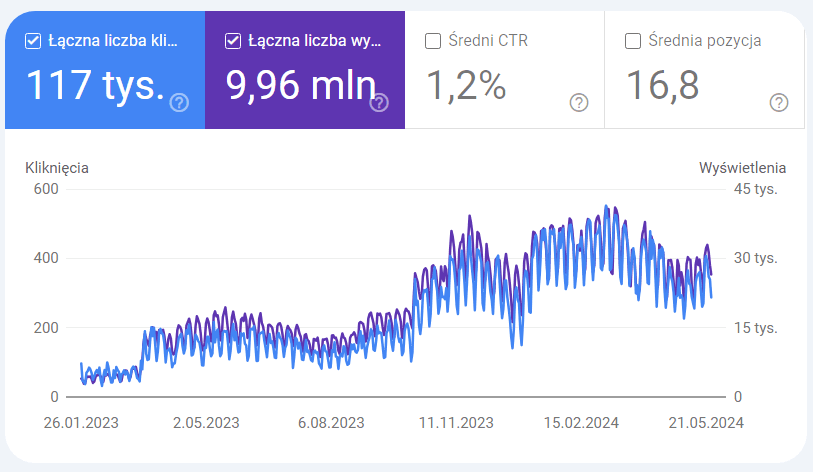Click the 21.05.2024 end date label
This screenshot has width=813, height=472.
[706, 423]
